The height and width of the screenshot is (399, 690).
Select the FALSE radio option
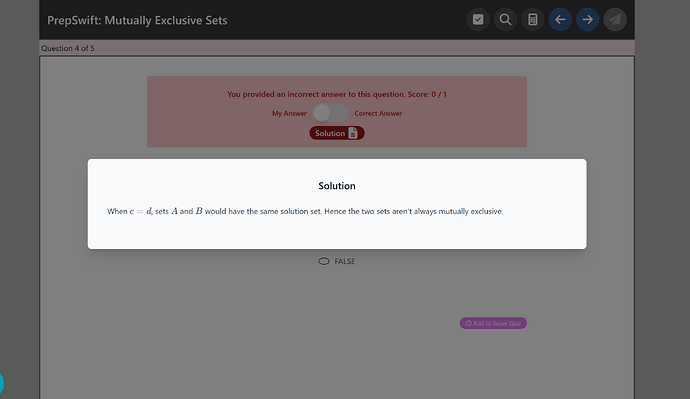(324, 261)
